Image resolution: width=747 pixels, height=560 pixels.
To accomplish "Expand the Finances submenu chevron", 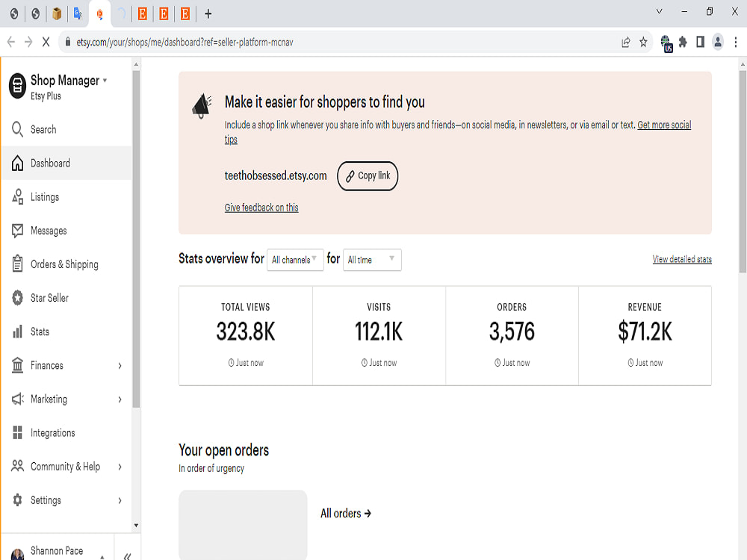I will [x=120, y=366].
